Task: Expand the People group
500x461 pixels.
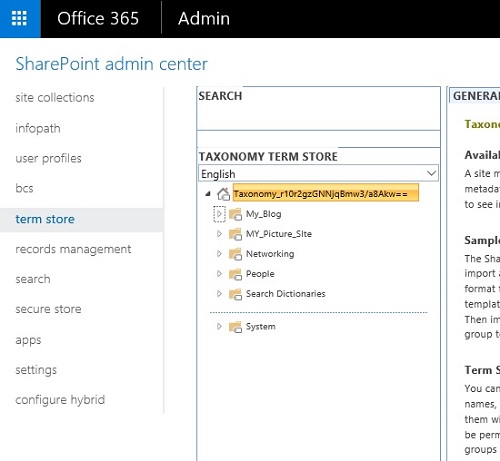Action: click(x=219, y=274)
